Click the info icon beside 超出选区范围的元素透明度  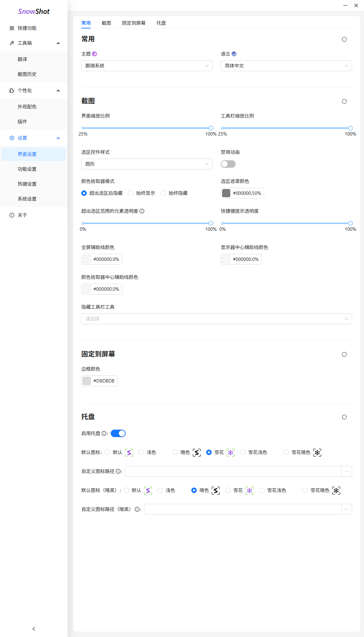pos(142,211)
